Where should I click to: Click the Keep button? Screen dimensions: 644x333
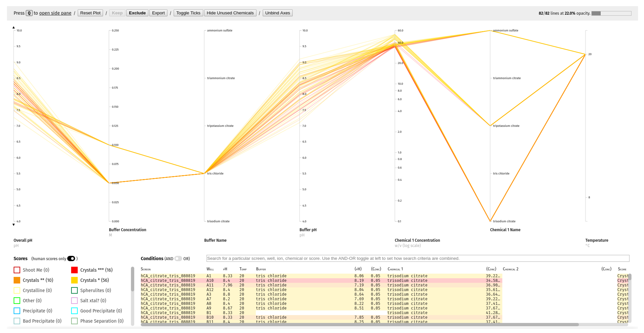pyautogui.click(x=117, y=13)
